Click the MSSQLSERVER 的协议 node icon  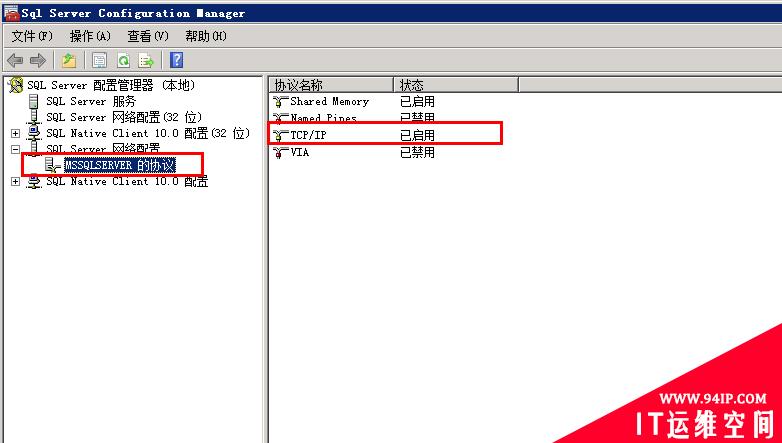click(53, 165)
